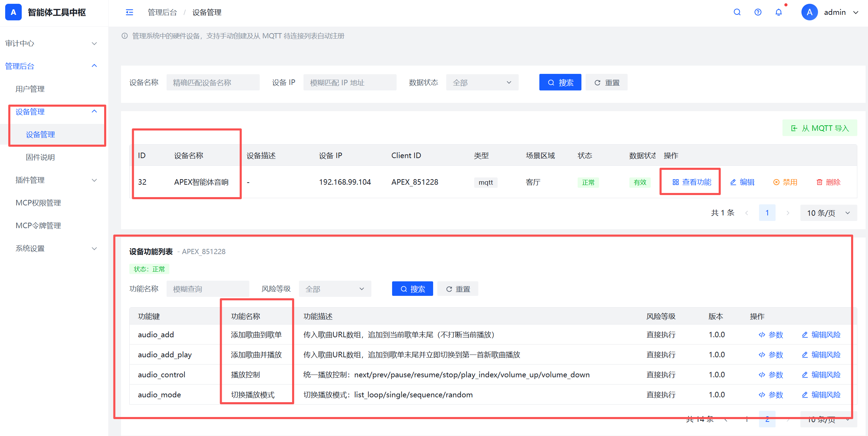Click the 查看功能 grid icon button
The width and height of the screenshot is (868, 436).
(692, 182)
